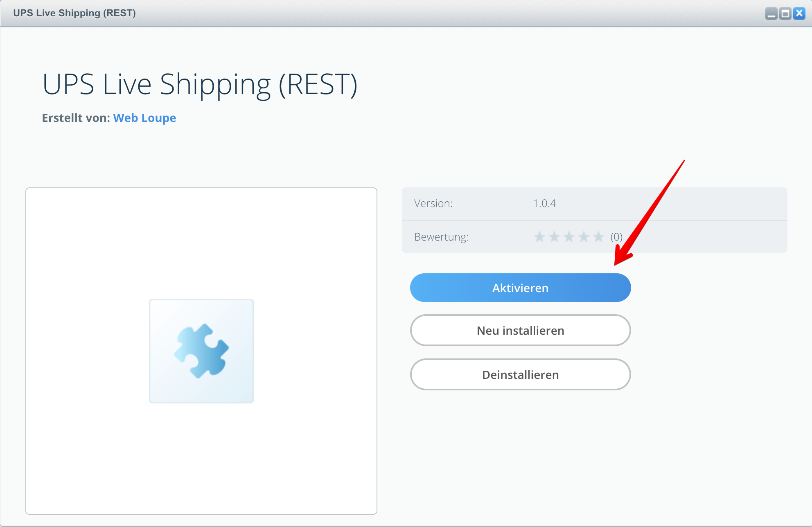
Task: Click the version number 1.0.4
Action: click(x=544, y=203)
